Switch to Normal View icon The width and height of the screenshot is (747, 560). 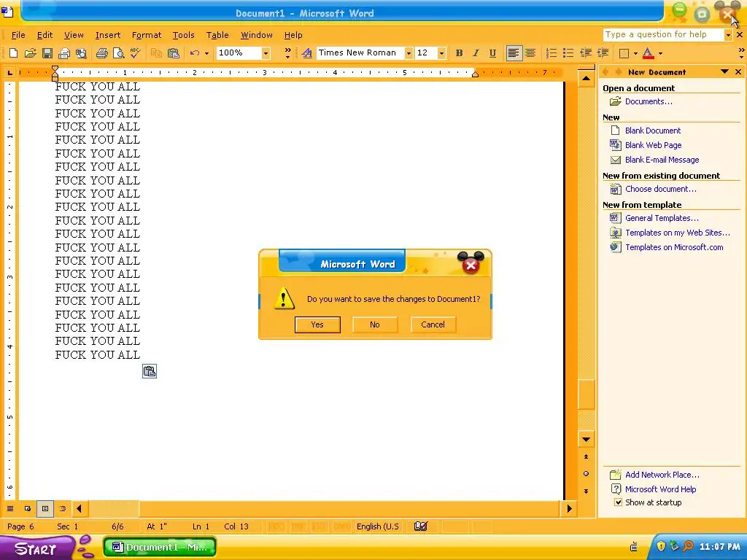click(x=10, y=508)
